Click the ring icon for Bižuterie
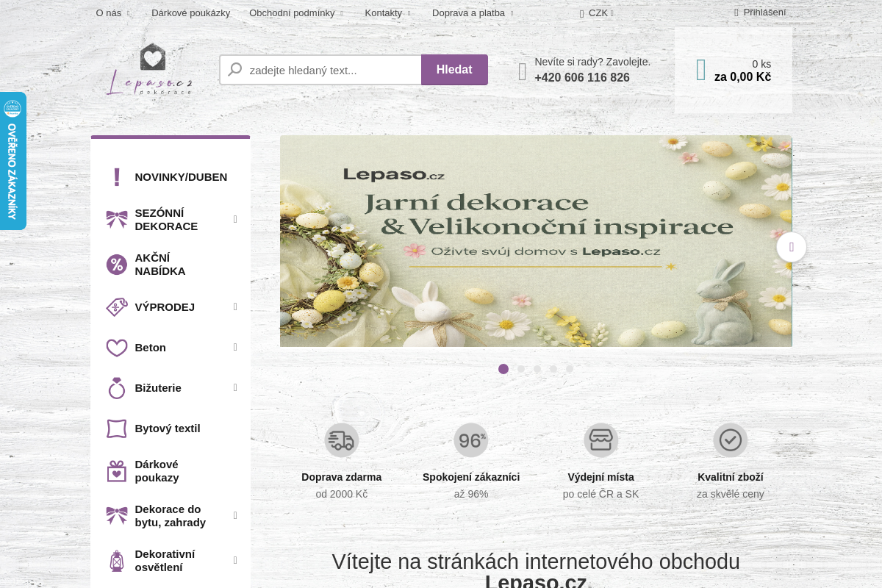Viewport: 882px width, 588px height. [117, 388]
